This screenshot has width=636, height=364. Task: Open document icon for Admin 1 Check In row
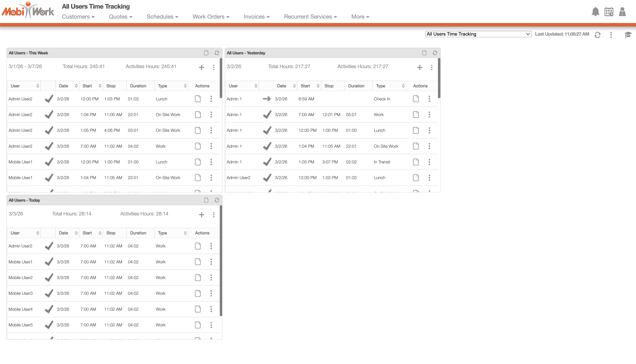(416, 99)
